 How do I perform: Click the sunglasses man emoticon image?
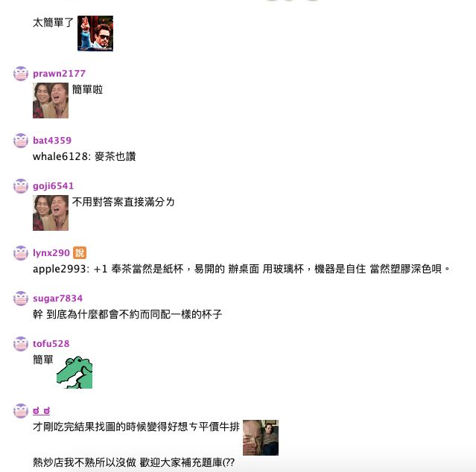click(95, 34)
